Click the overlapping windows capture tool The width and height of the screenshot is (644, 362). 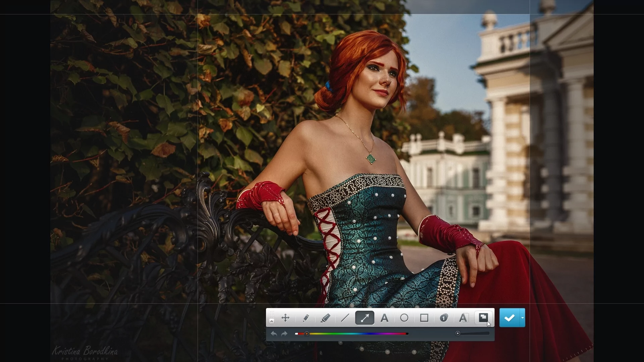(483, 317)
